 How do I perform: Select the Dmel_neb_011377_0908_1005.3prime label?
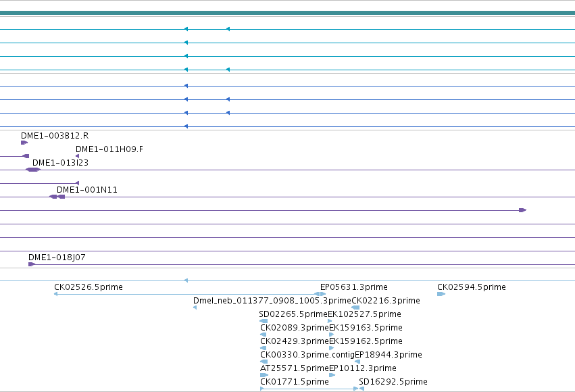click(272, 301)
